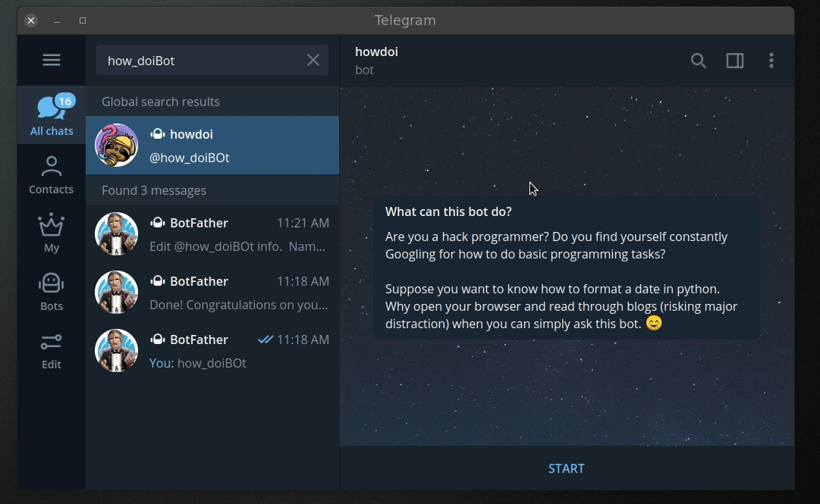Open the Contacts folder
This screenshot has width=820, height=504.
(x=52, y=175)
